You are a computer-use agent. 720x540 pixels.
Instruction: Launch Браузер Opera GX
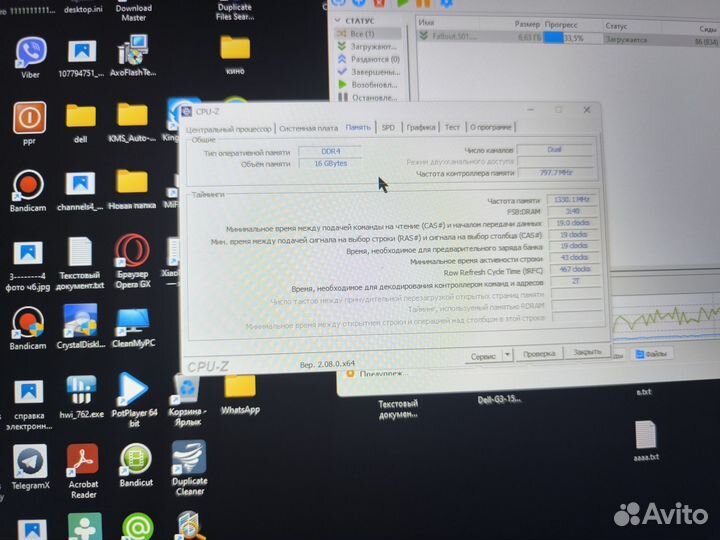tap(132, 261)
